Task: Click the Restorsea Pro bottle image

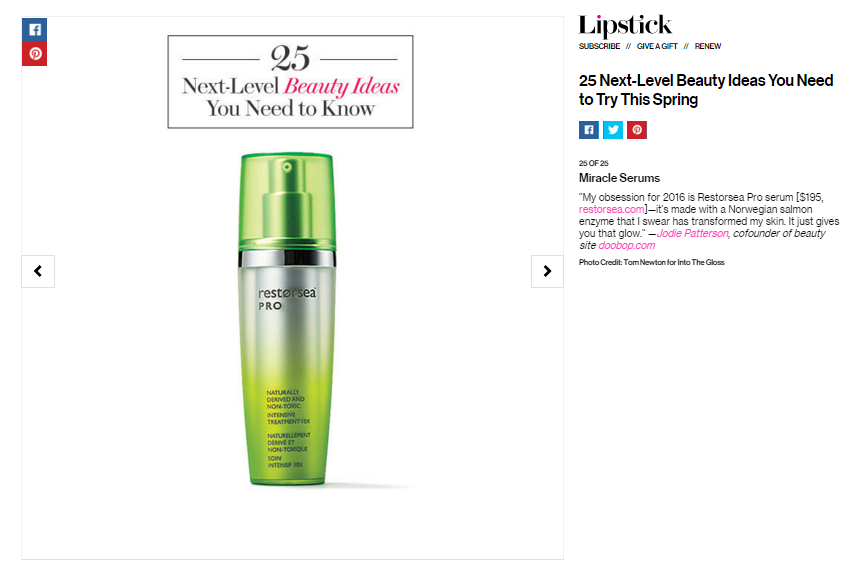Action: (287, 319)
